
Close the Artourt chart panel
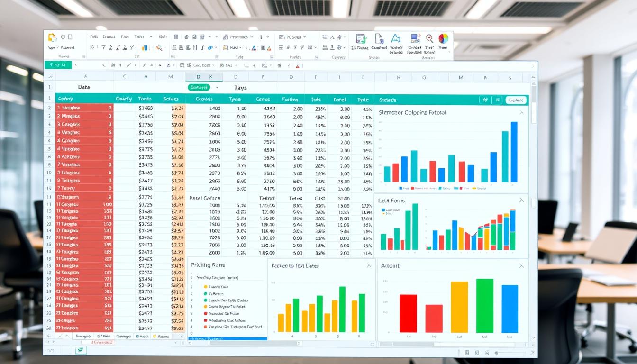click(x=521, y=266)
